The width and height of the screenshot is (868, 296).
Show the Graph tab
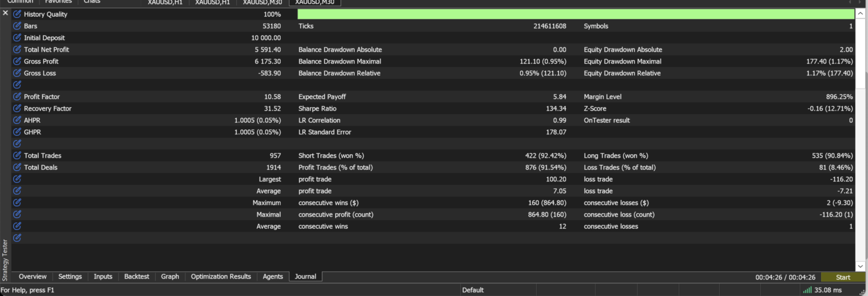pos(170,277)
